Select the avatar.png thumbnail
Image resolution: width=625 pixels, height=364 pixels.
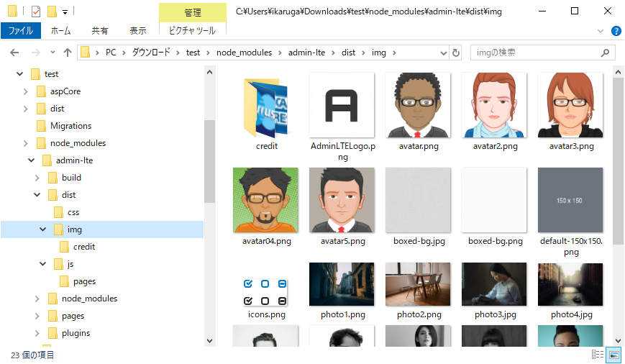418,106
